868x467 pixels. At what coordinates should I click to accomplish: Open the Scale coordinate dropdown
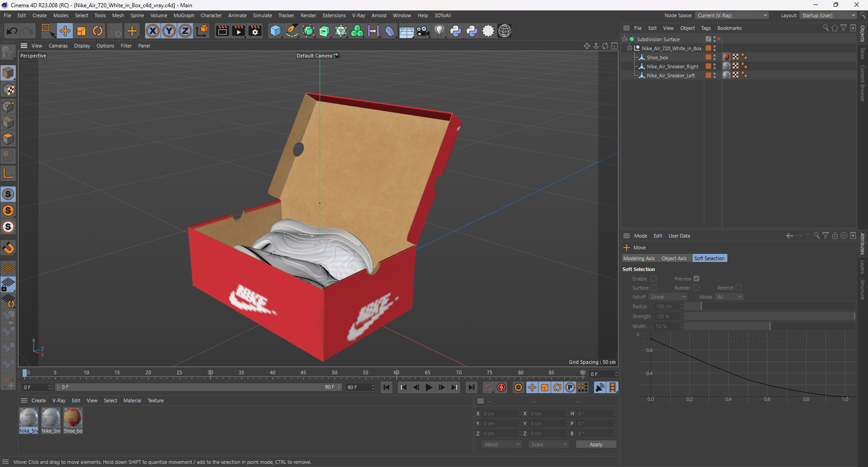[x=548, y=444]
